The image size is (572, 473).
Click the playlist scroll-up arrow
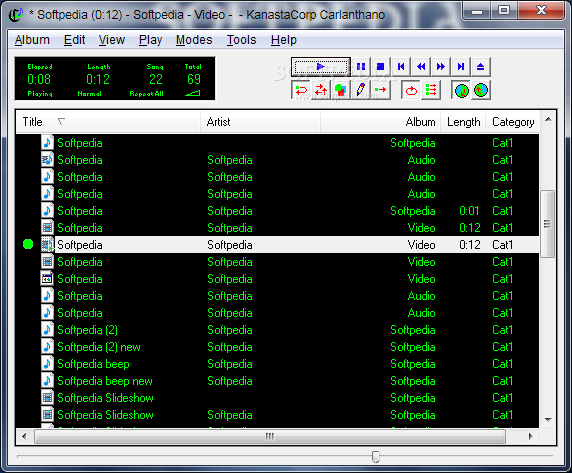548,119
